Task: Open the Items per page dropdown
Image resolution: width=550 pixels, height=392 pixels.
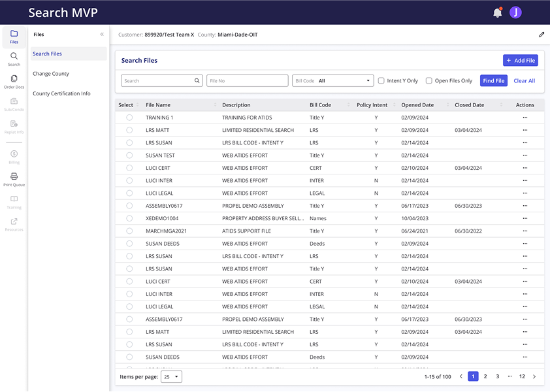Action: pos(171,377)
